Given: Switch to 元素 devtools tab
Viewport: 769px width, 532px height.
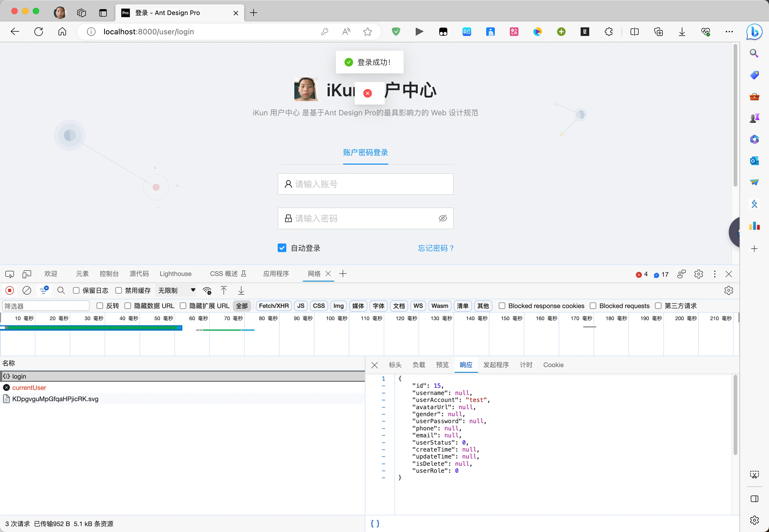Looking at the screenshot, I should point(82,274).
